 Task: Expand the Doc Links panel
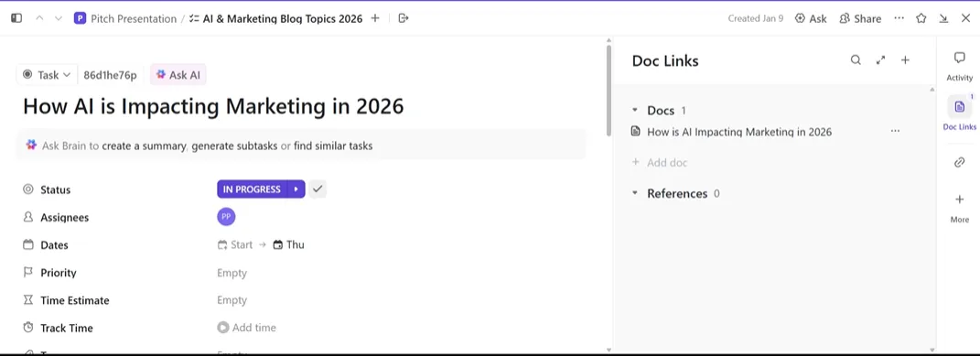(x=880, y=60)
